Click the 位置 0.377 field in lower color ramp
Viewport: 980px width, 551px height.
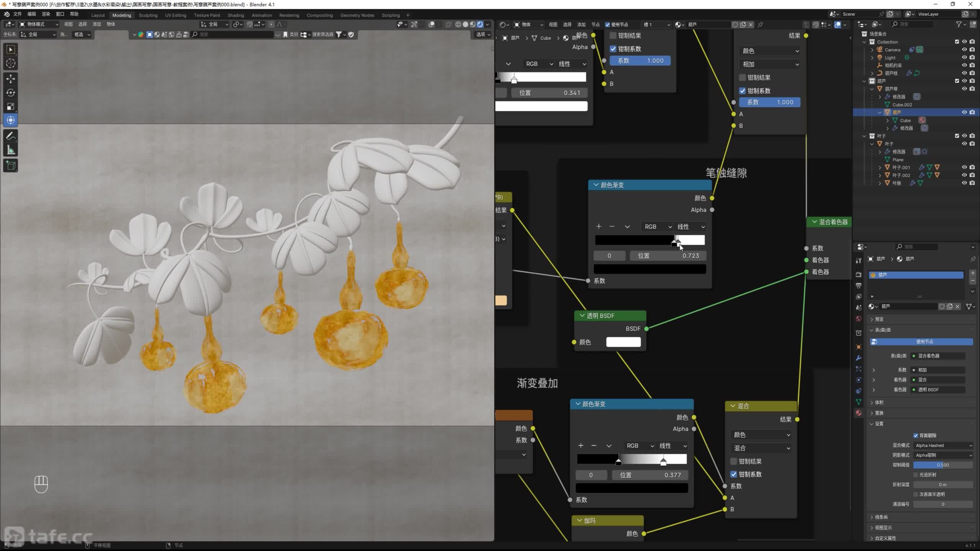click(x=650, y=475)
